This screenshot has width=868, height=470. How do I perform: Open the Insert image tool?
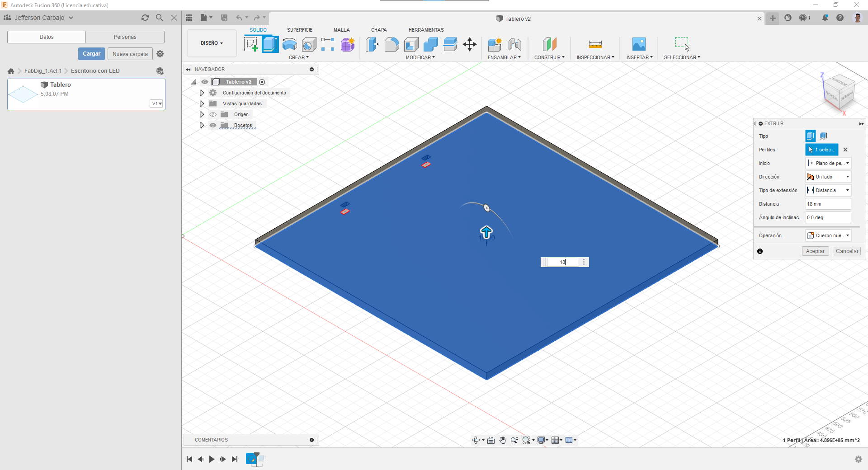639,44
